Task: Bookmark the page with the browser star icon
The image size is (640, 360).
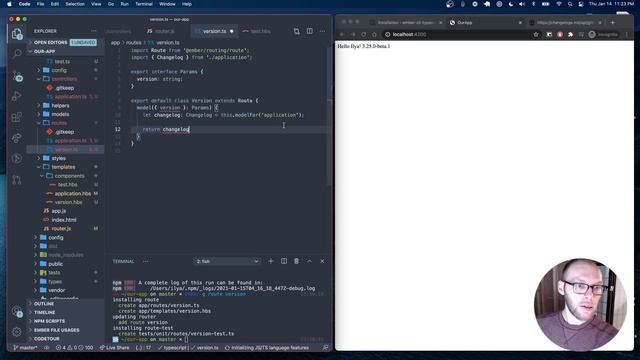Action: [536, 35]
